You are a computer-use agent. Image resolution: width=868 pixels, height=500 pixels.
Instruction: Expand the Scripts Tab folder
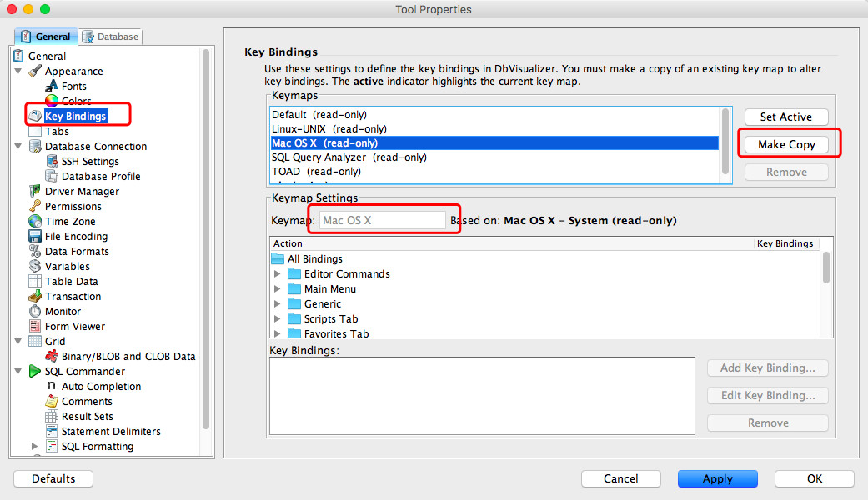click(278, 318)
